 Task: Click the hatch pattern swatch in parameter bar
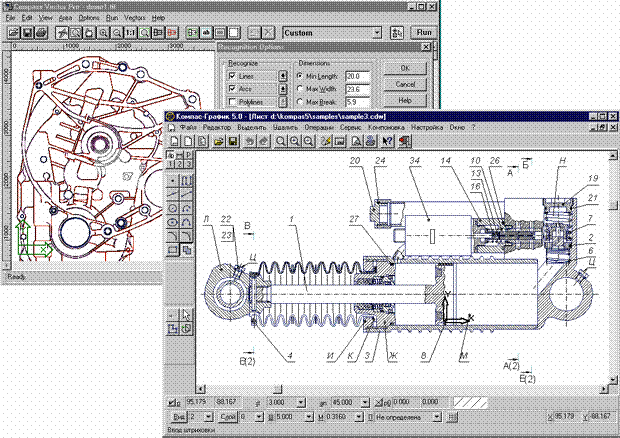[x=474, y=400]
